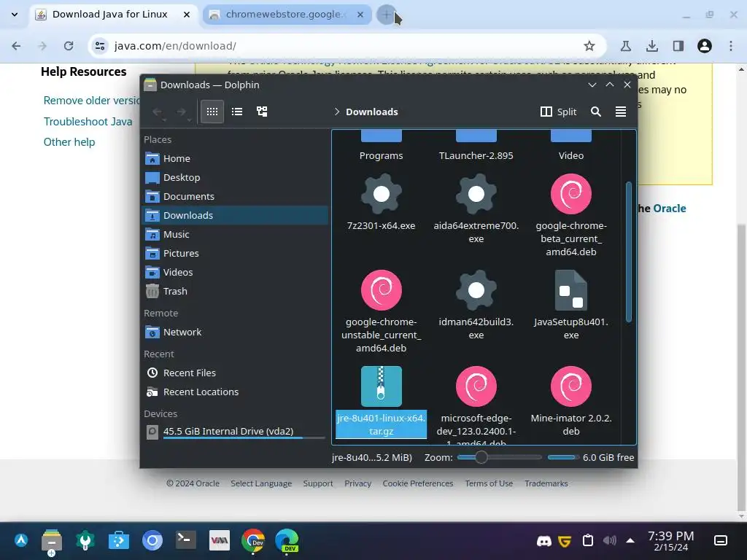
Task: Click Dolphin file view scrollbar
Action: (x=628, y=252)
